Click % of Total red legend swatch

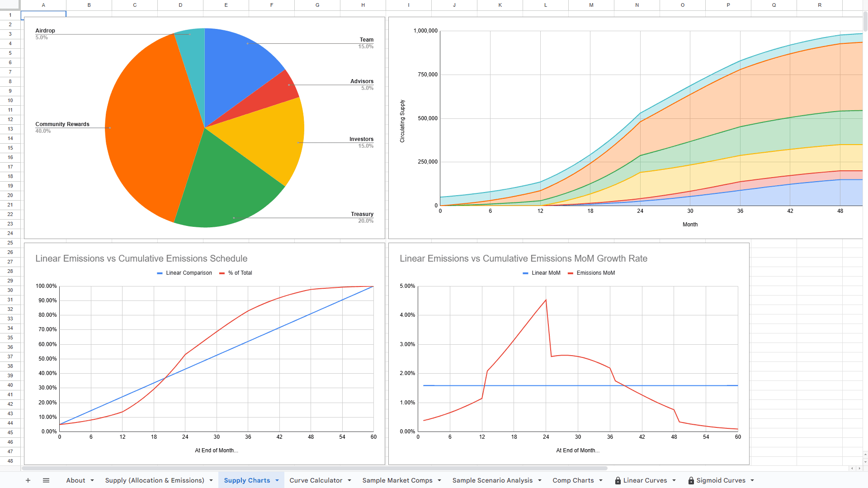[x=222, y=273]
